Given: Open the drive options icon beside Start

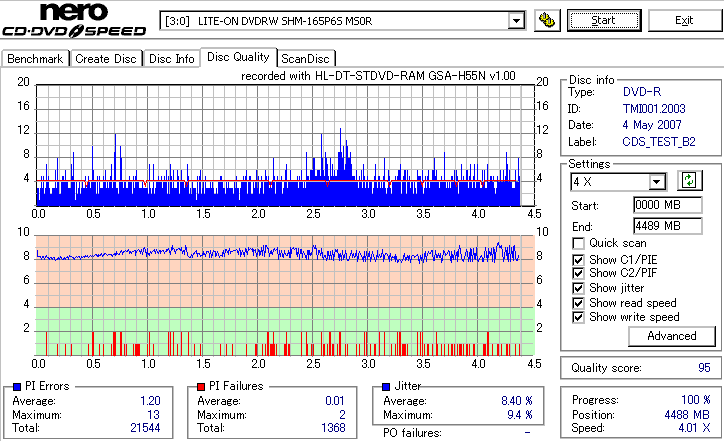Looking at the screenshot, I should 547,20.
